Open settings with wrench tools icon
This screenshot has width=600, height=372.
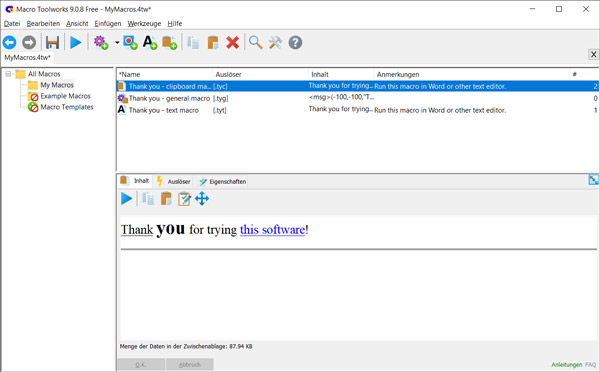pyautogui.click(x=275, y=42)
